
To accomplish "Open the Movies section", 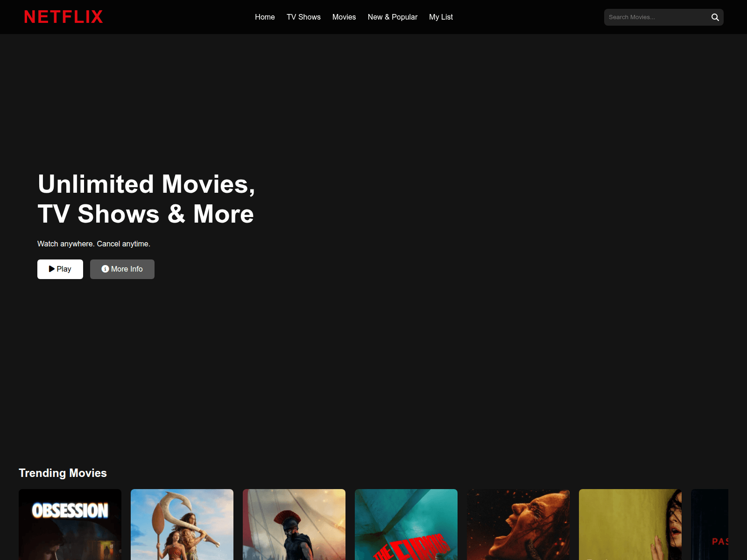I will pyautogui.click(x=344, y=17).
